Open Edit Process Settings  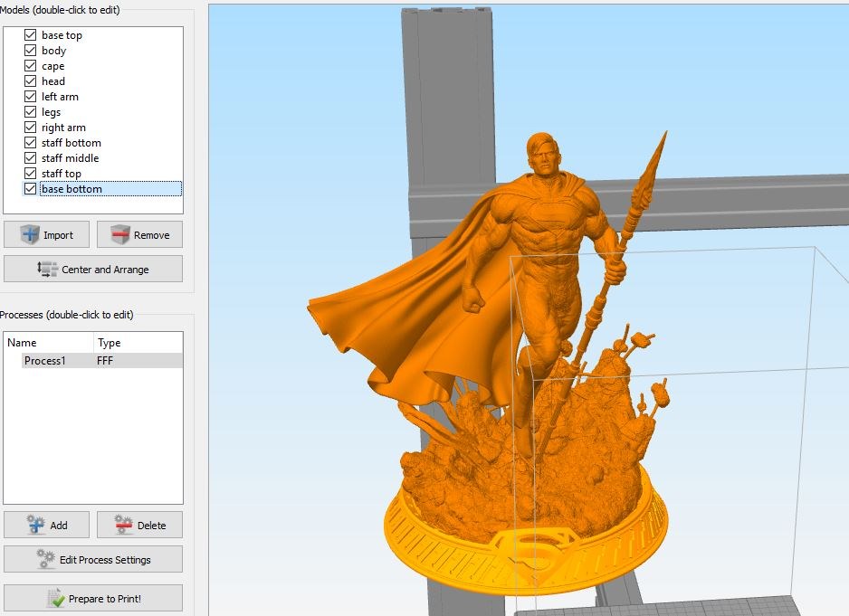pos(93,559)
